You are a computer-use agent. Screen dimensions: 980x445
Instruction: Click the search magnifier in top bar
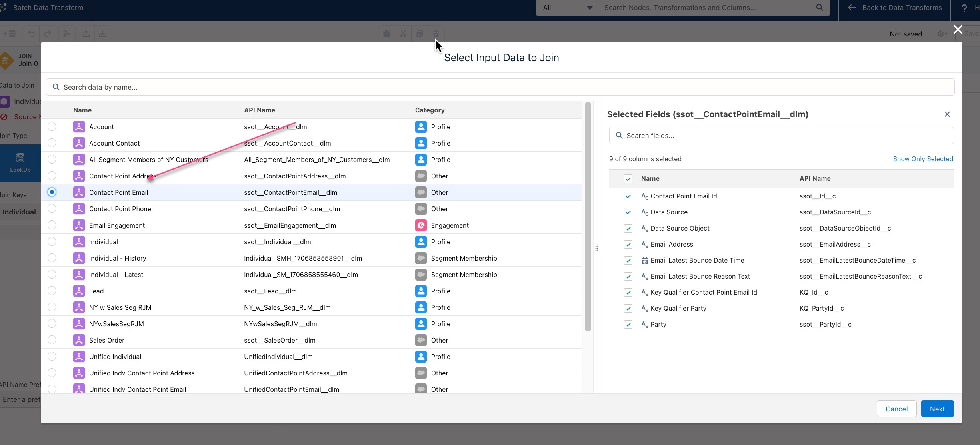coord(820,8)
